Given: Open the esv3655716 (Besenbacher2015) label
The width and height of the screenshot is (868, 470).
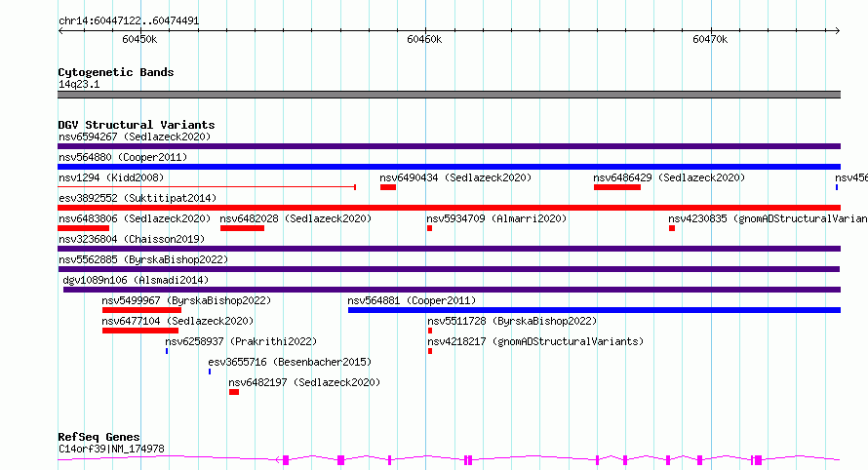Looking at the screenshot, I should click(290, 362).
